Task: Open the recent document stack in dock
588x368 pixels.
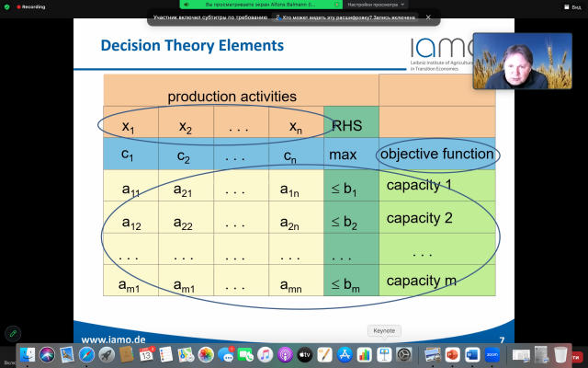Action: [x=521, y=355]
